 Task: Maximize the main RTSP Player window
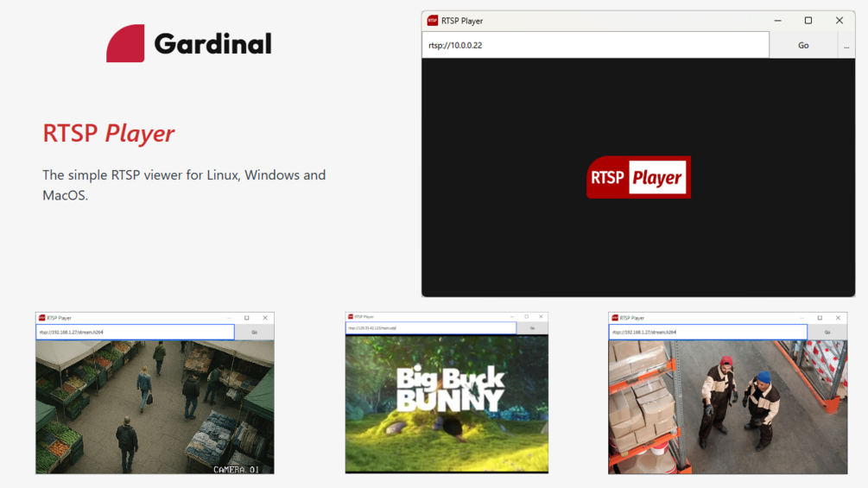pyautogui.click(x=808, y=21)
